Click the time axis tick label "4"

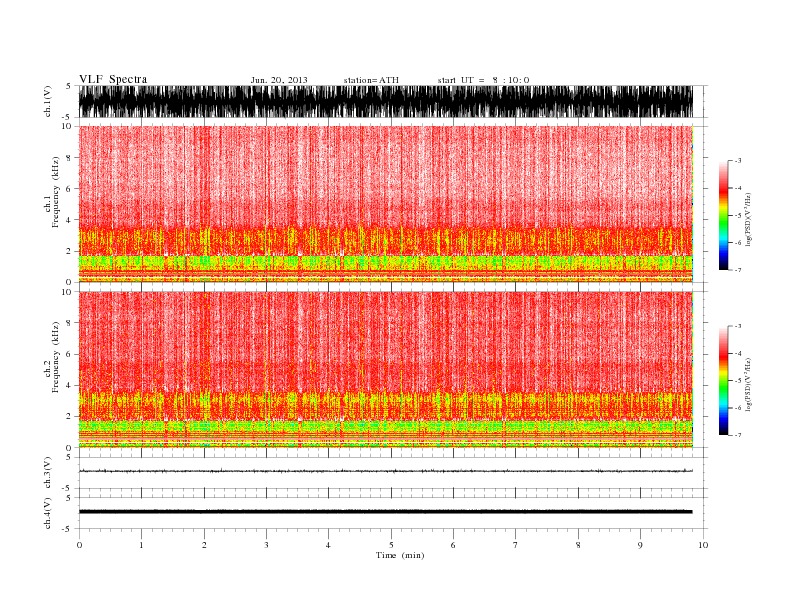point(328,545)
